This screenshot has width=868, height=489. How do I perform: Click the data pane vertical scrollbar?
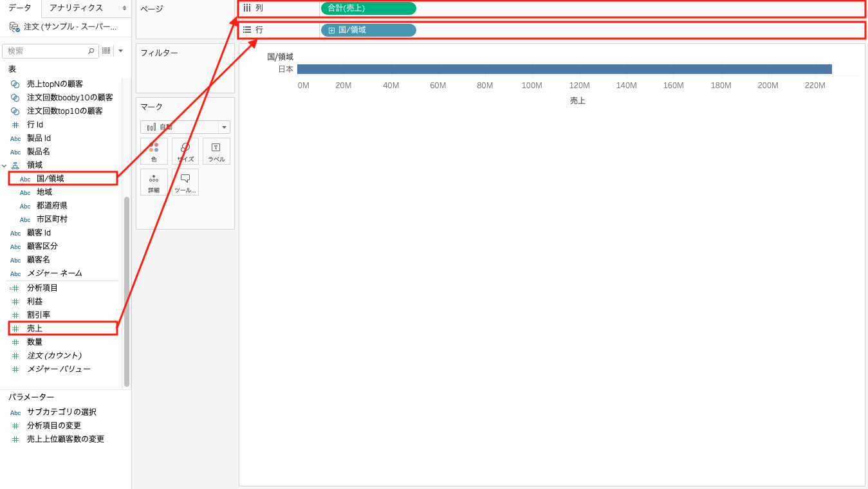(127, 291)
